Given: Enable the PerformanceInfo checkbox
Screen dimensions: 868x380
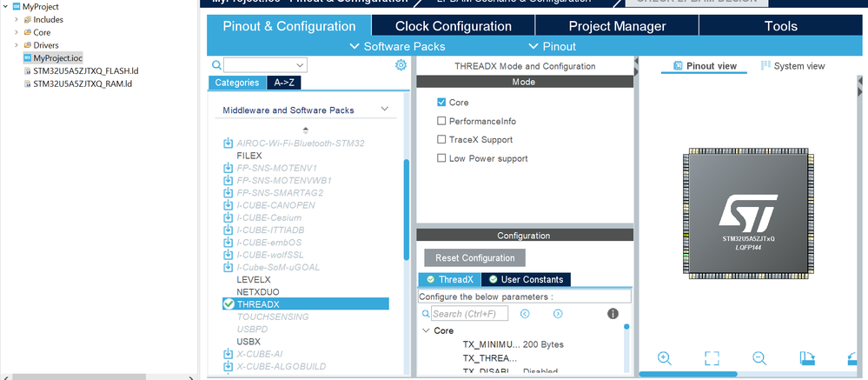Looking at the screenshot, I should [441, 121].
